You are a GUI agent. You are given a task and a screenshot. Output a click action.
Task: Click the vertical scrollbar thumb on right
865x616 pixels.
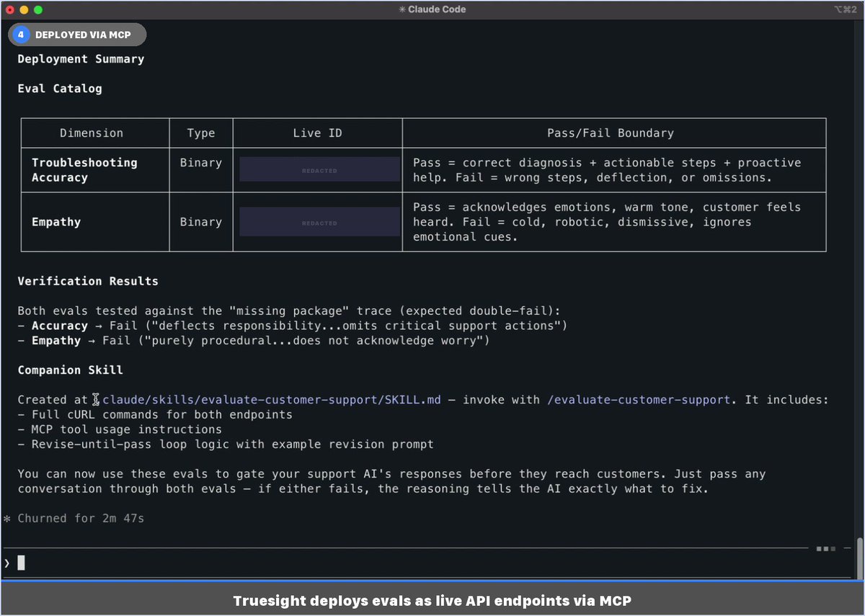[858, 557]
